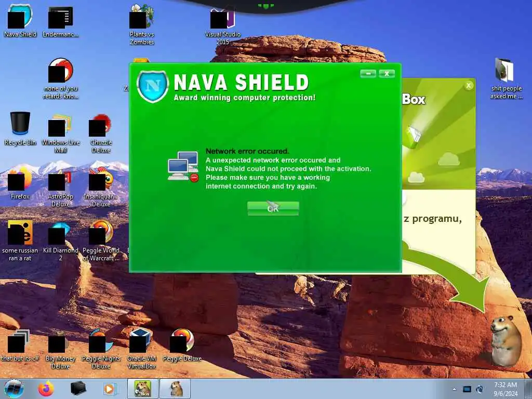The width and height of the screenshot is (532, 399).
Task: Select the Visual Studio 2015 desktop icon
Action: pyautogui.click(x=222, y=26)
